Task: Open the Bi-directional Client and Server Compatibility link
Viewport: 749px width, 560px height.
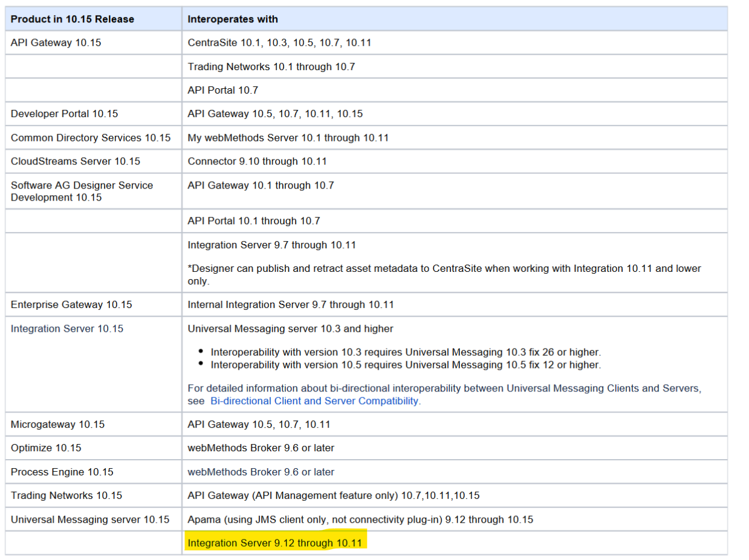Action: 315,401
